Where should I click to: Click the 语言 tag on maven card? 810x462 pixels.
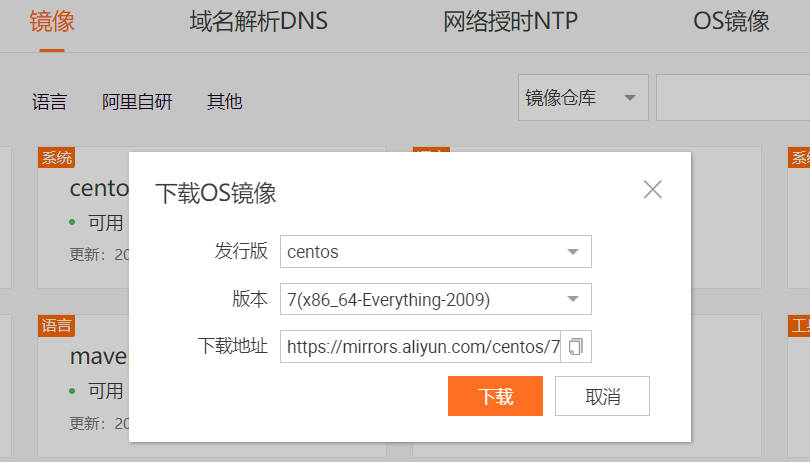tap(56, 326)
